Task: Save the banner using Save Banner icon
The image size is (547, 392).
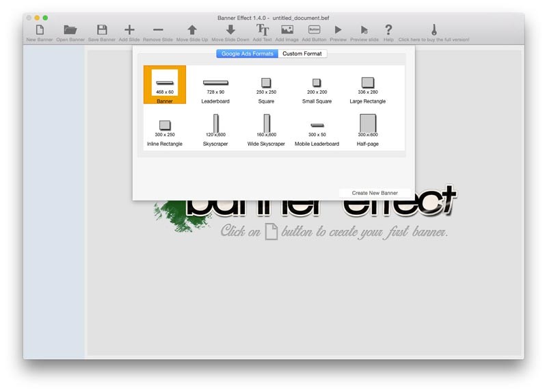Action: pyautogui.click(x=102, y=30)
